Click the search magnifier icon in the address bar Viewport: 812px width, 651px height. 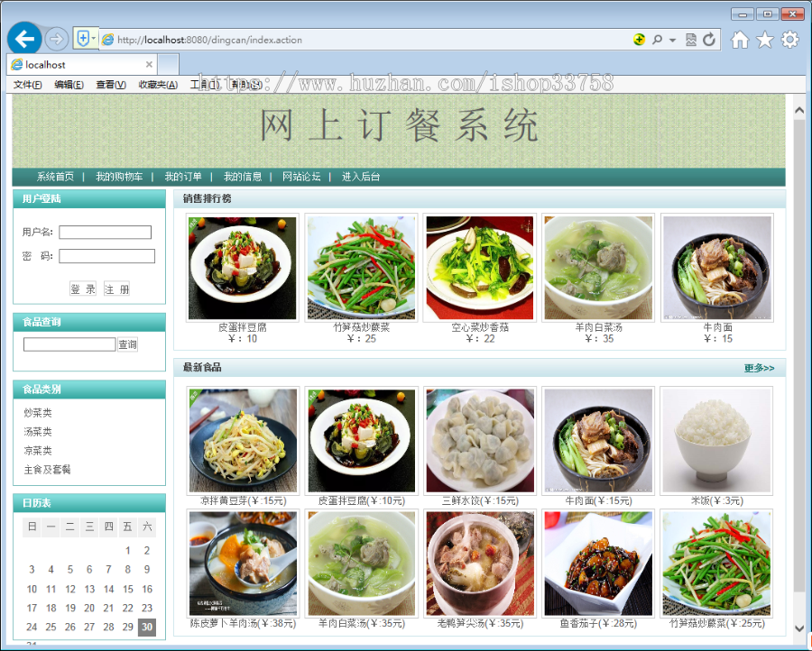click(x=658, y=40)
